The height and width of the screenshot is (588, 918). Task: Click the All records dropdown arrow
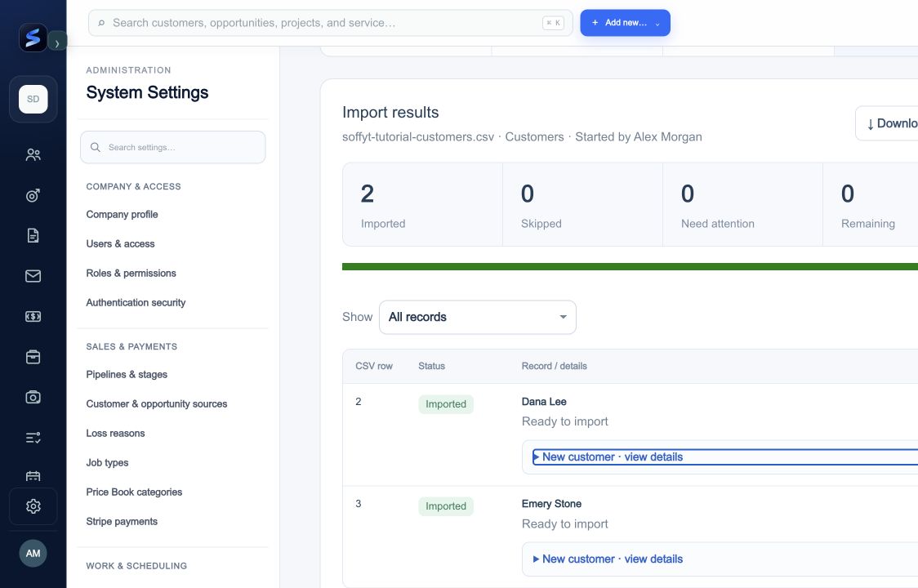pos(563,317)
